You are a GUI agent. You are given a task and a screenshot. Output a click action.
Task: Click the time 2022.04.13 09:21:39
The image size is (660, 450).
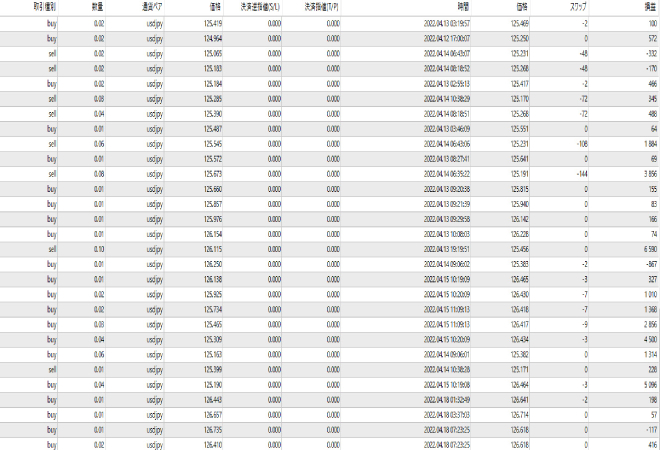(x=447, y=204)
